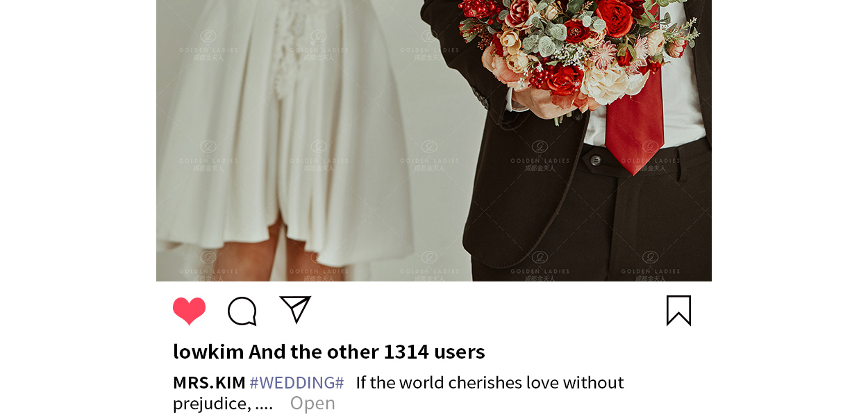The width and height of the screenshot is (868, 417).
Task: Share the post using the paper plane icon
Action: (295, 309)
